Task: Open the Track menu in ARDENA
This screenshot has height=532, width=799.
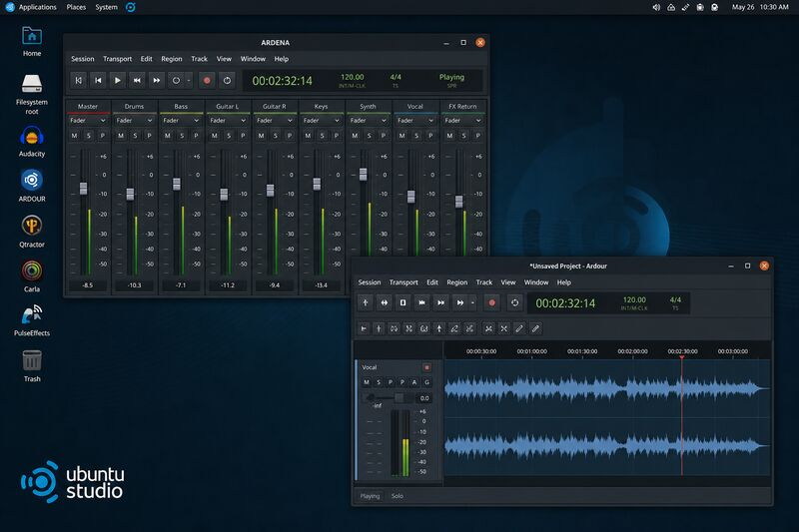Action: point(199,59)
